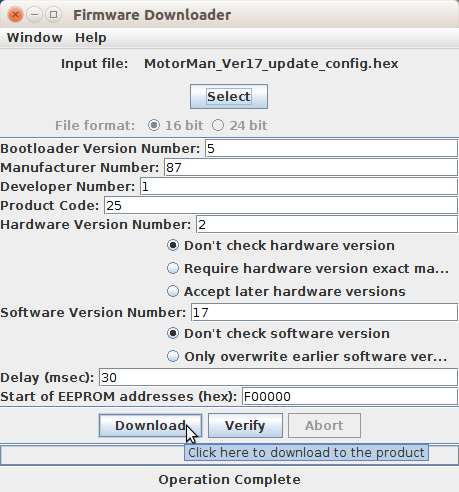Minimize the Firmware Downloader window

34,15
